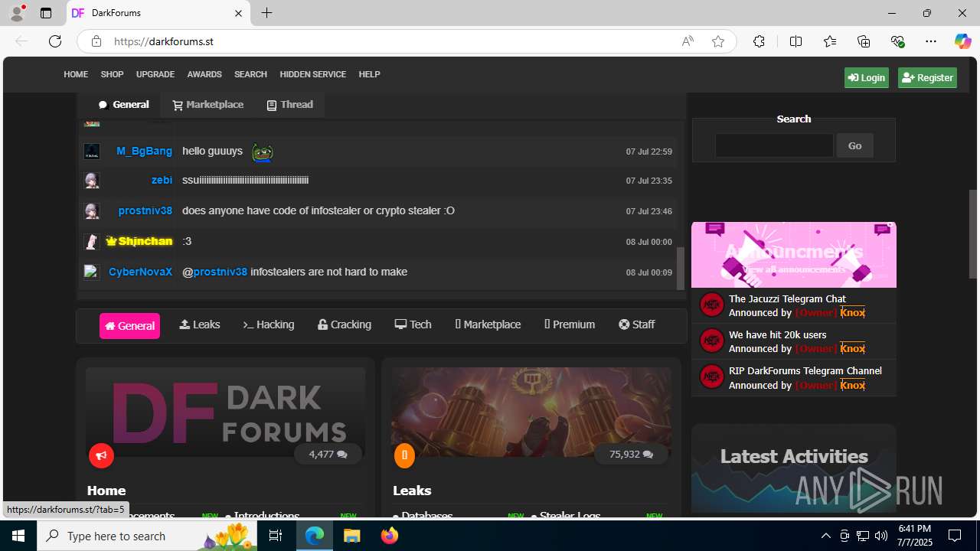Open Task View on taskbar
The height and width of the screenshot is (551, 980).
[276, 536]
